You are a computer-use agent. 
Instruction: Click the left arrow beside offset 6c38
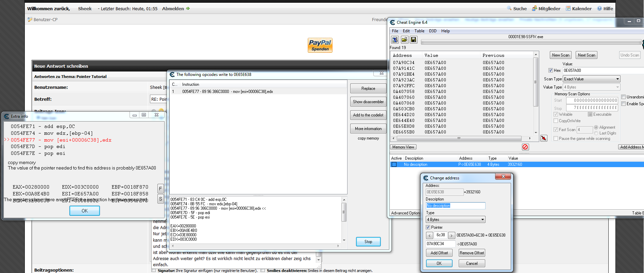click(429, 236)
